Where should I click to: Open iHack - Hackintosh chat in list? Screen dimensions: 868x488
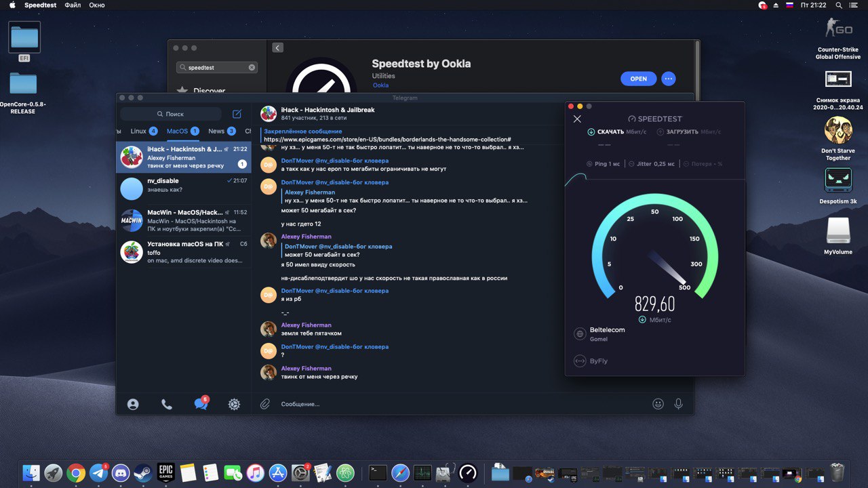point(184,157)
